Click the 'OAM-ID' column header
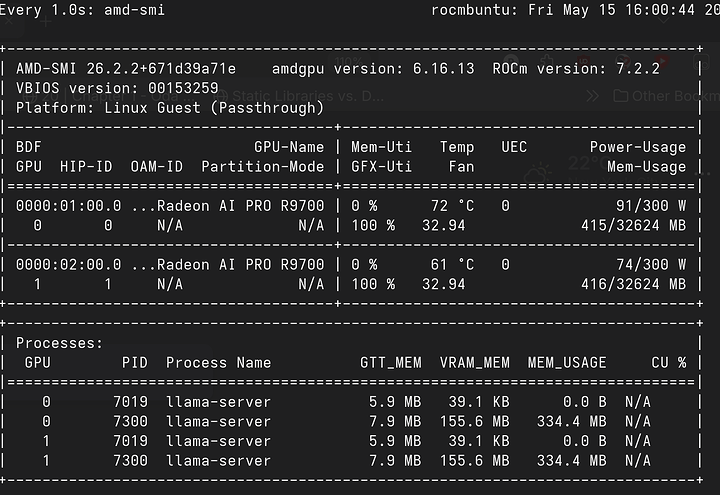The image size is (720, 495). click(x=157, y=166)
